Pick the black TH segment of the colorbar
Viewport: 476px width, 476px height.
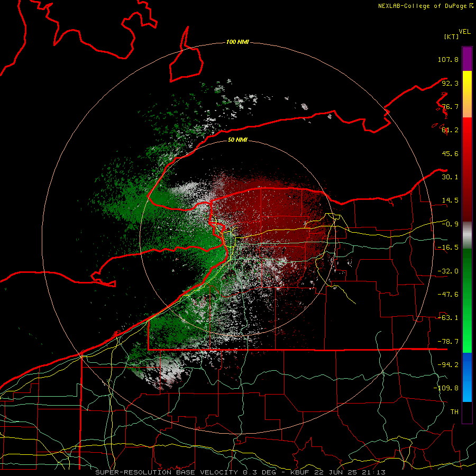pos(467,412)
